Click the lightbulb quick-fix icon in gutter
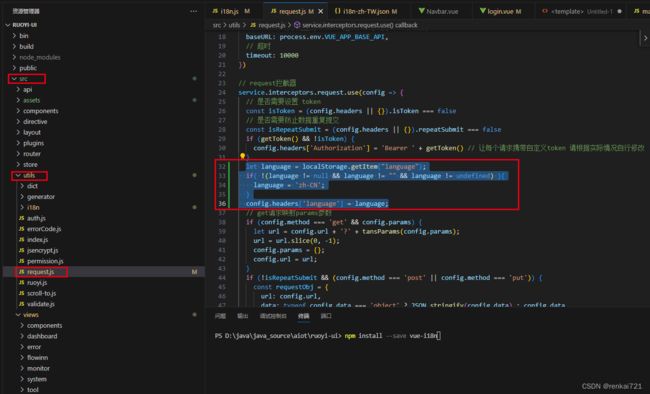The image size is (650, 394). [x=243, y=156]
